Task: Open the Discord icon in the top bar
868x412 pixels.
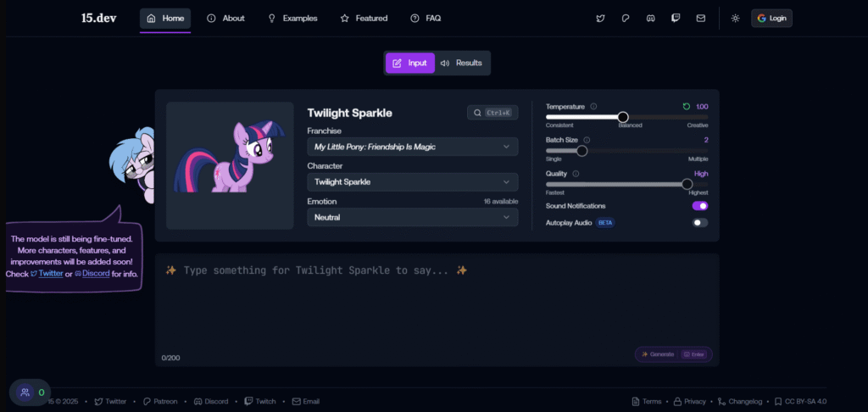Action: tap(650, 18)
